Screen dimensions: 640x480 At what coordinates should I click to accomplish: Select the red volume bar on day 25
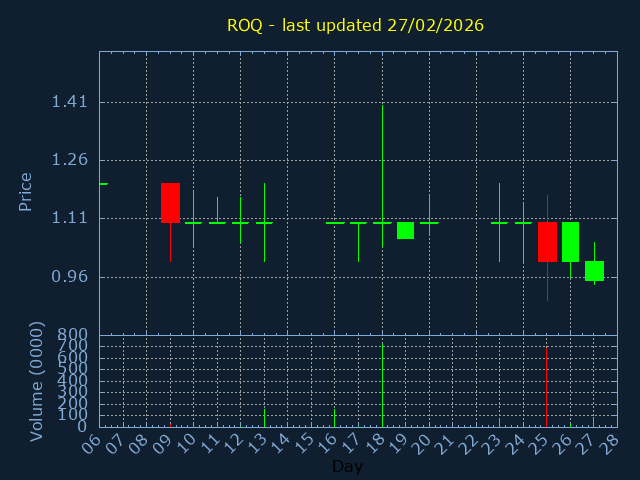pos(546,386)
